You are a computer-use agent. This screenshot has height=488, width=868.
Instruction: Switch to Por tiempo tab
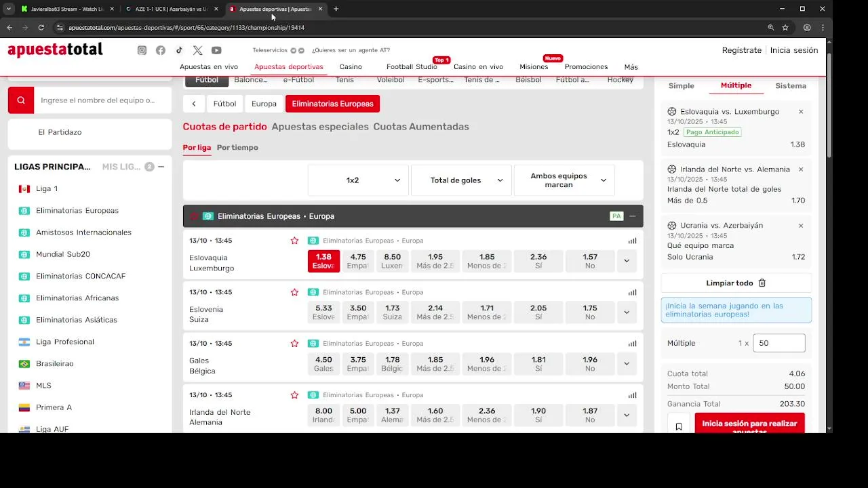(237, 148)
